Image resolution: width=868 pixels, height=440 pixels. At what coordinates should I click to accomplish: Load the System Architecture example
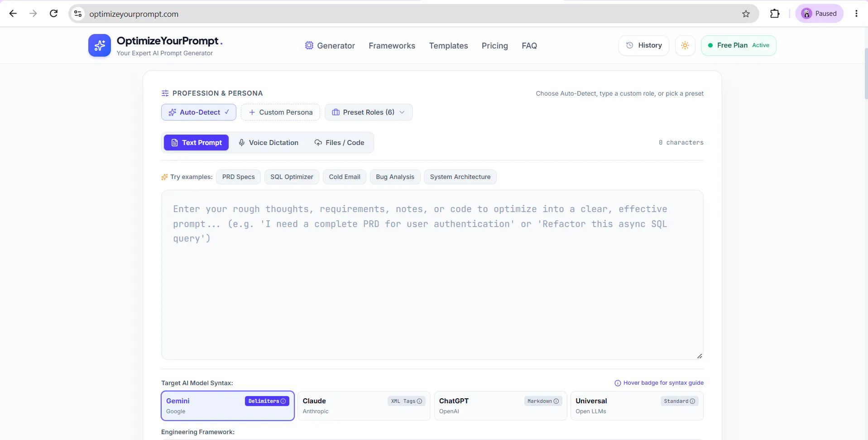click(x=460, y=177)
